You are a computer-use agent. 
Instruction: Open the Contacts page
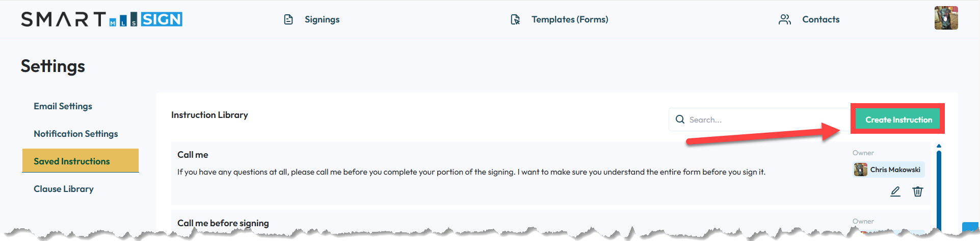(x=820, y=19)
